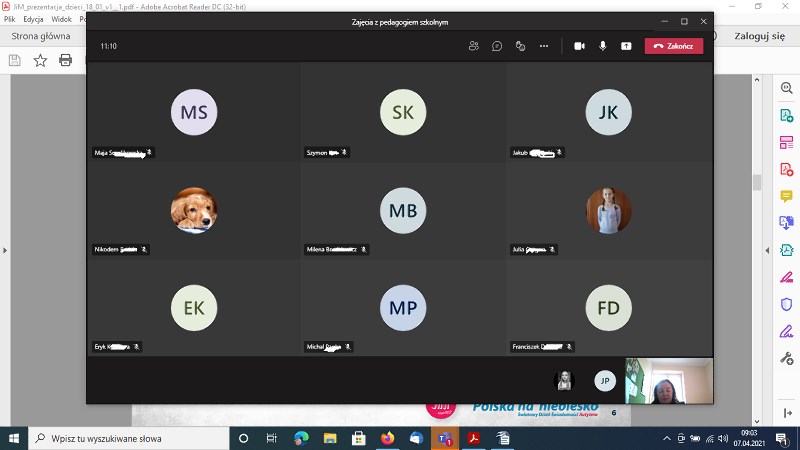Image resolution: width=800 pixels, height=450 pixels.
Task: Expand the Acrobat left navigation pane
Action: [x=5, y=250]
